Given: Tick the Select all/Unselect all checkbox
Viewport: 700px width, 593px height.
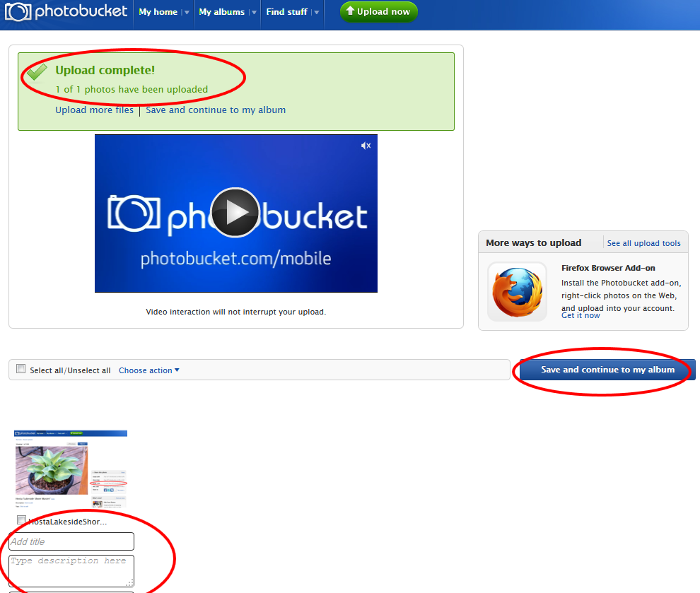Looking at the screenshot, I should click(21, 368).
